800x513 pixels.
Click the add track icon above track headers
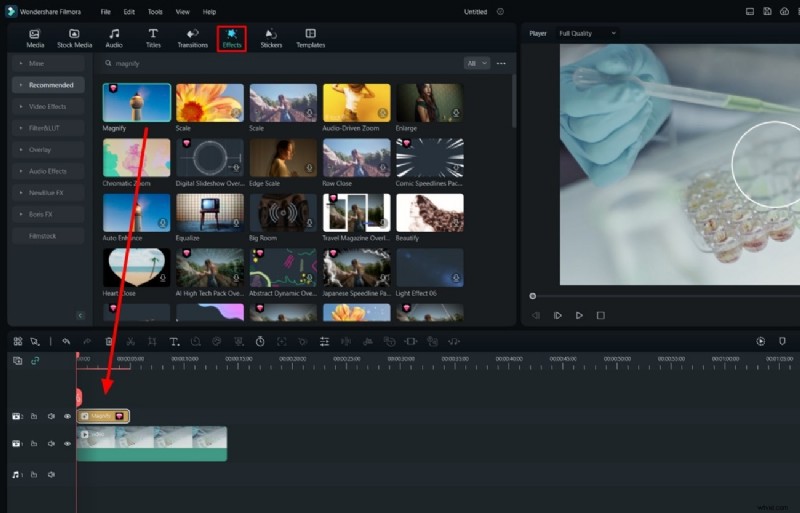click(17, 361)
